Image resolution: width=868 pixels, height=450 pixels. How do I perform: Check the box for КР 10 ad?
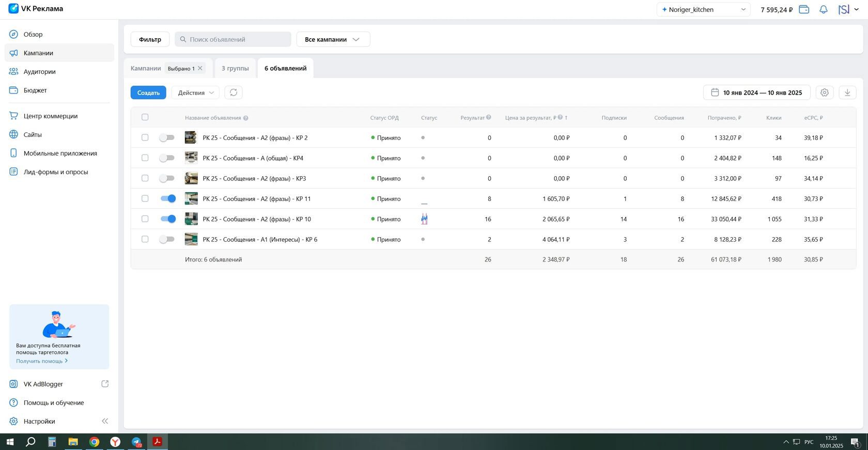pyautogui.click(x=145, y=219)
